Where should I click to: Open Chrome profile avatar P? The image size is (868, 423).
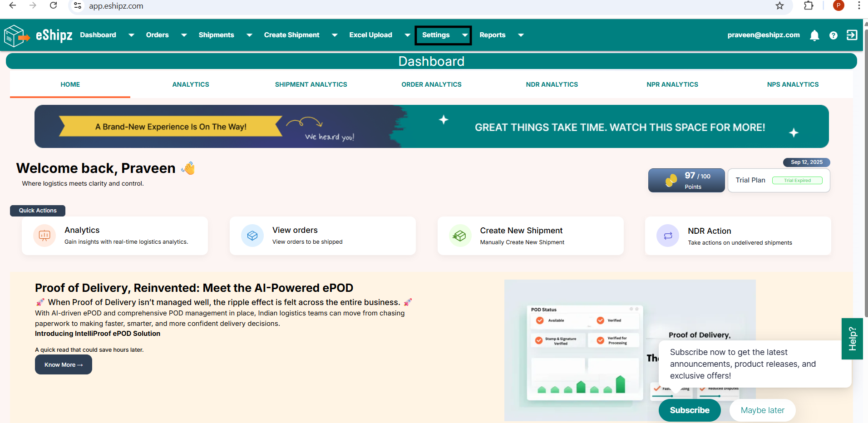coord(838,5)
